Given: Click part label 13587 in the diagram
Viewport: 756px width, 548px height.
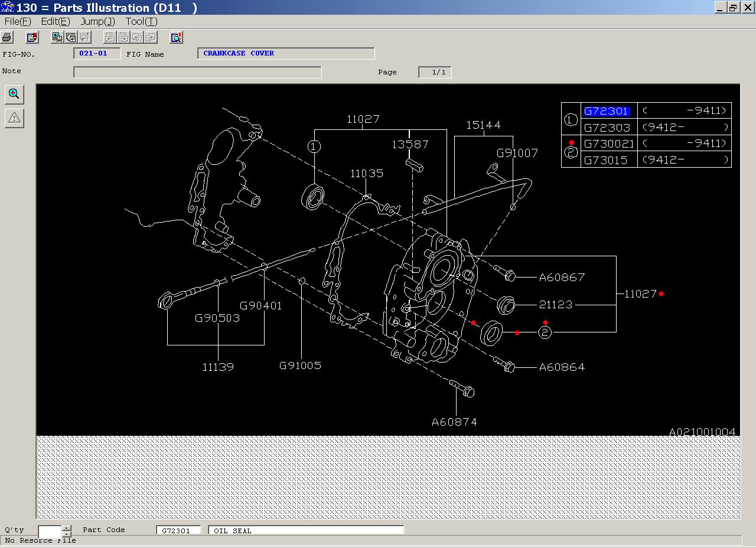Looking at the screenshot, I should click(x=410, y=144).
